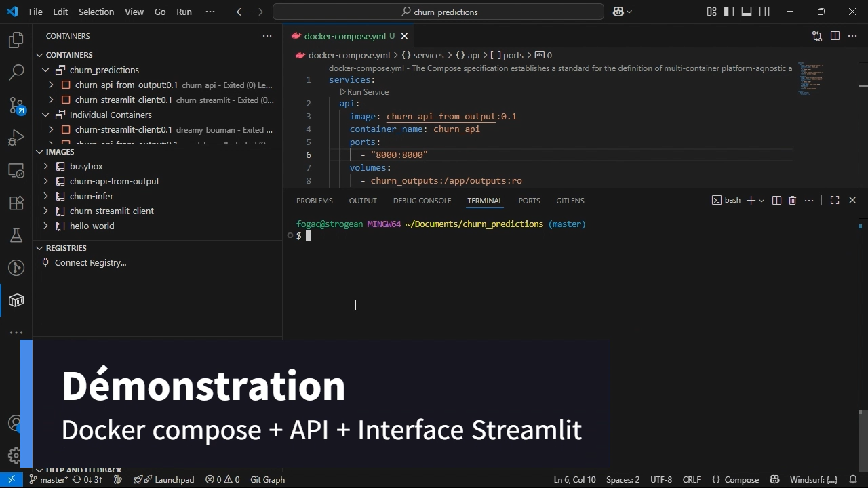Open the Search view icon
Image resolution: width=868 pixels, height=488 pixels.
click(x=16, y=73)
